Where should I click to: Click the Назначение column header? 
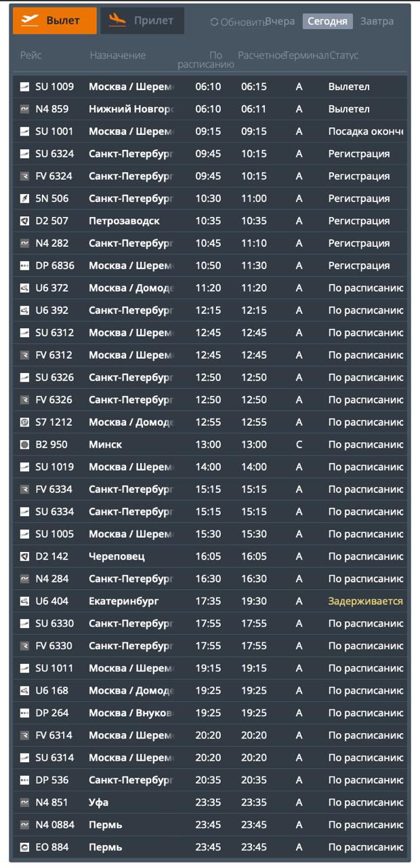click(118, 56)
